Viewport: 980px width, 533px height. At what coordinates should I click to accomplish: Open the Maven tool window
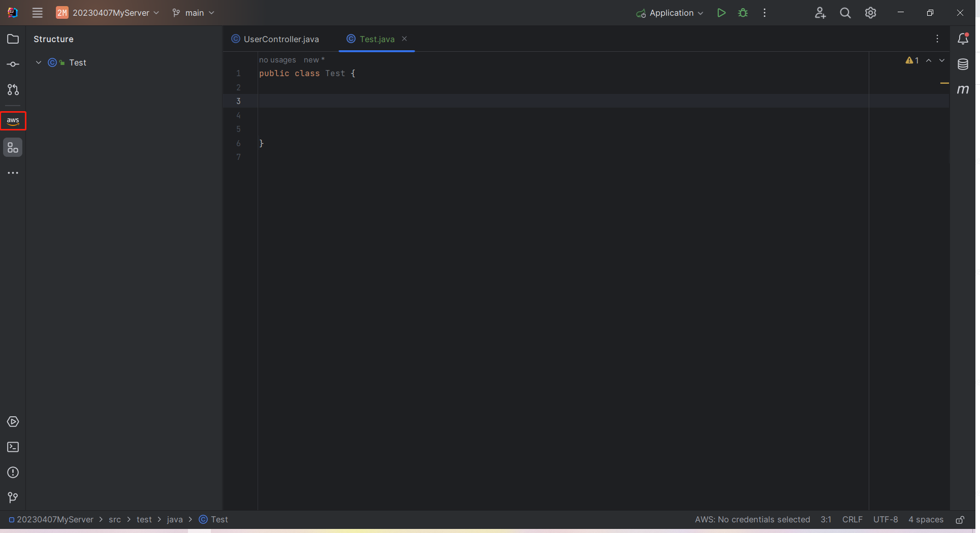coord(963,90)
